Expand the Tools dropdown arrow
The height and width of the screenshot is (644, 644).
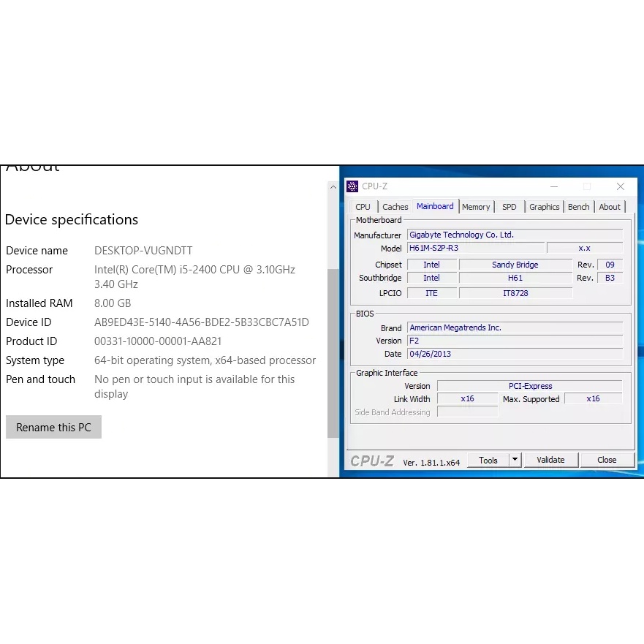point(515,460)
